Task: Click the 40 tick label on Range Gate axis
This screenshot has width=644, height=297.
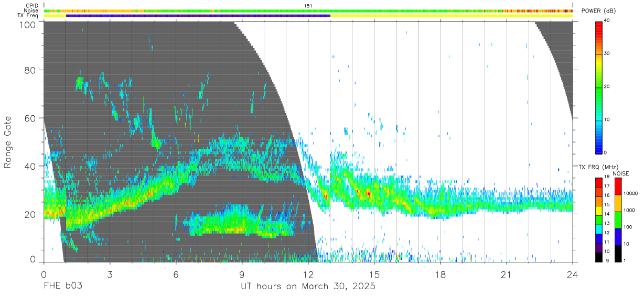Action: click(x=30, y=166)
